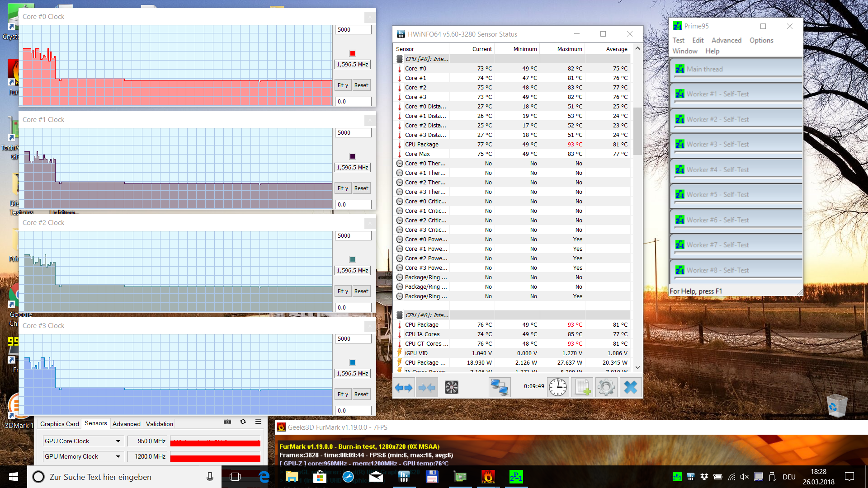Open the Advanced menu in Prime95
Image resolution: width=868 pixels, height=488 pixels.
pyautogui.click(x=726, y=40)
